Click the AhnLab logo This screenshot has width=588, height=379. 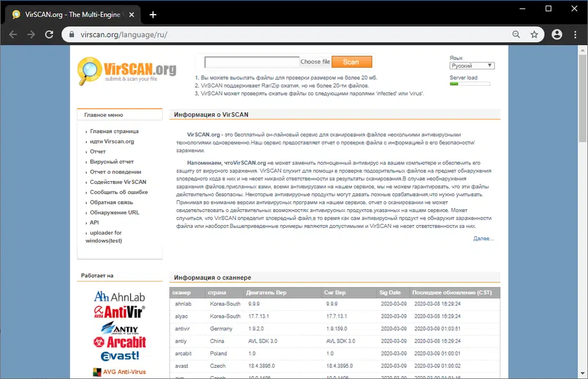point(119,297)
